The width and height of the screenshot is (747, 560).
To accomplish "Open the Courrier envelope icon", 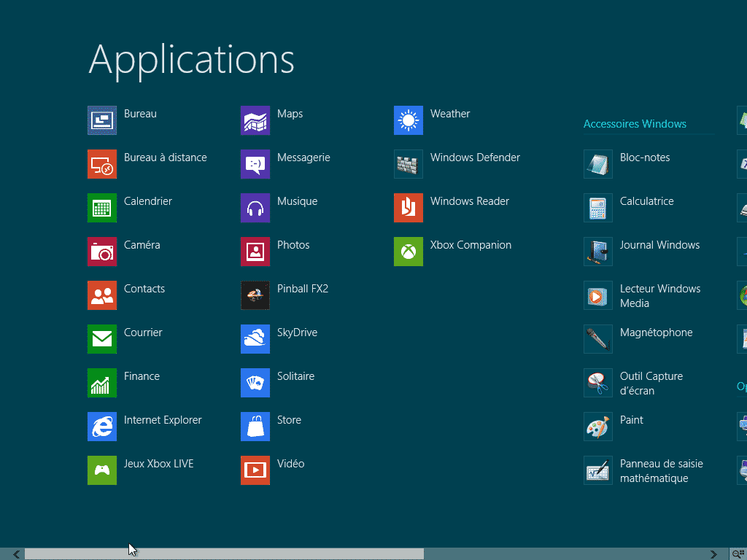I will pyautogui.click(x=102, y=339).
